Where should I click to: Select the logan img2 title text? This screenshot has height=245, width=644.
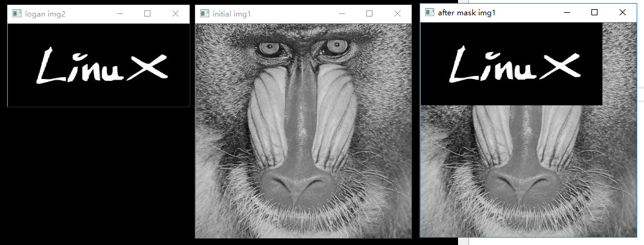coord(45,14)
